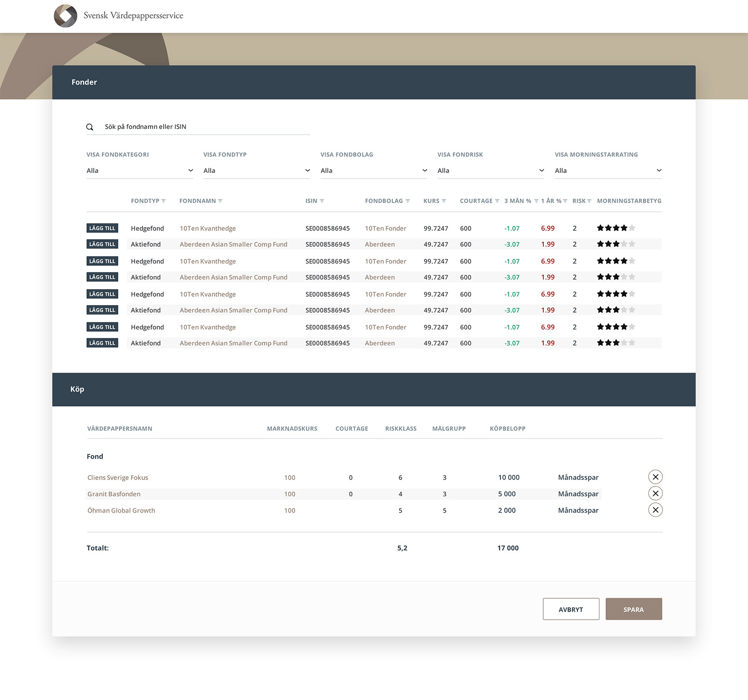Click sort icon next to ISIN

[322, 201]
